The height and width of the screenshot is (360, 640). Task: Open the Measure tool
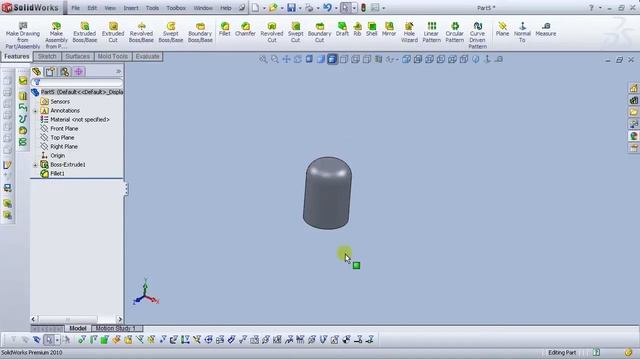tap(546, 29)
